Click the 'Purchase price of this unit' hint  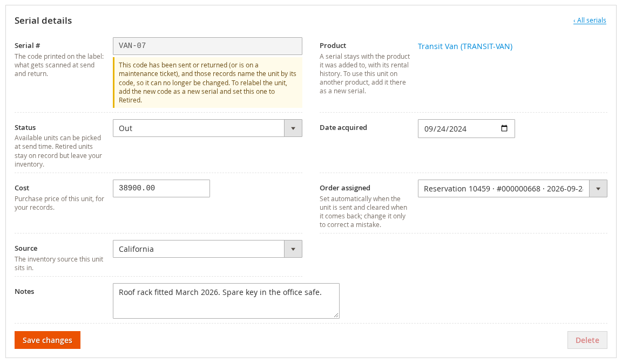point(59,203)
